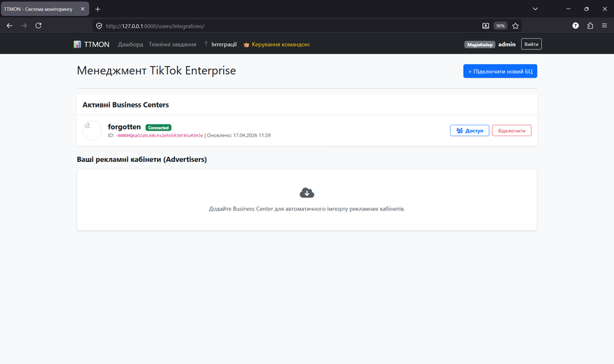The height and width of the screenshot is (364, 614).
Task: Open the extensions puzzle icon
Action: click(590, 26)
